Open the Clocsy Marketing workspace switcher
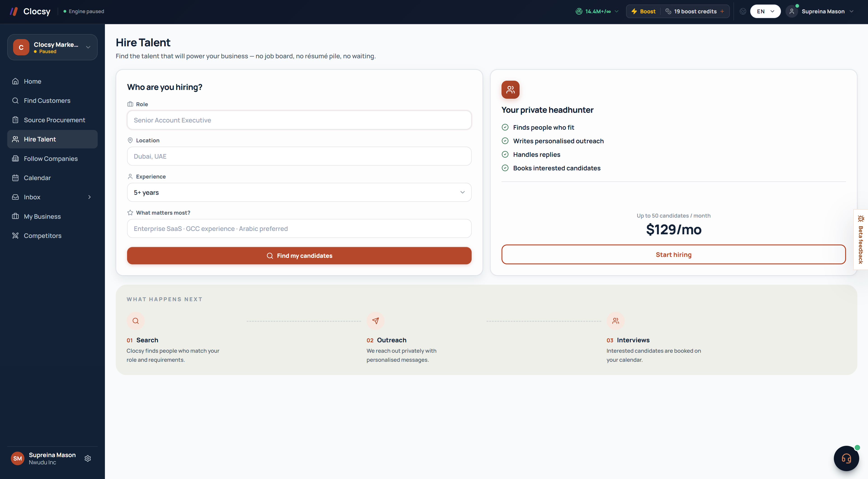868x479 pixels. click(x=52, y=47)
